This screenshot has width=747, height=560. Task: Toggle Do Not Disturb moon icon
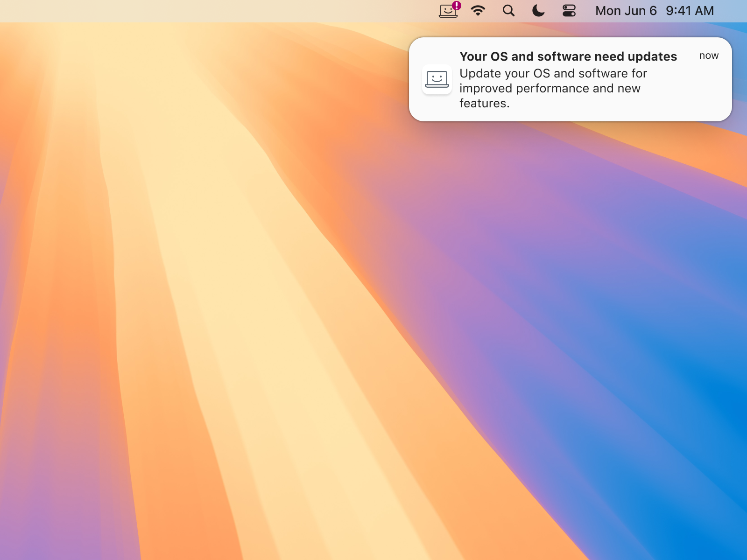click(538, 11)
